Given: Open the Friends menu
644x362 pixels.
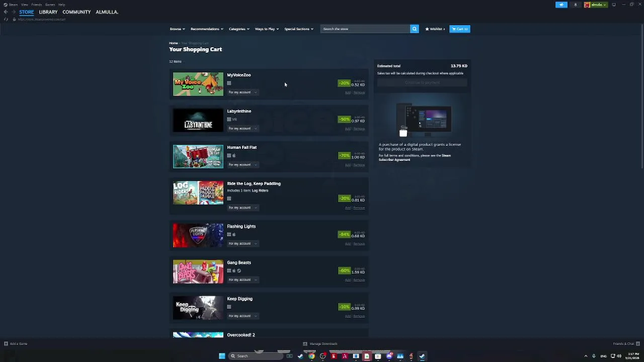Looking at the screenshot, I should pyautogui.click(x=36, y=5).
